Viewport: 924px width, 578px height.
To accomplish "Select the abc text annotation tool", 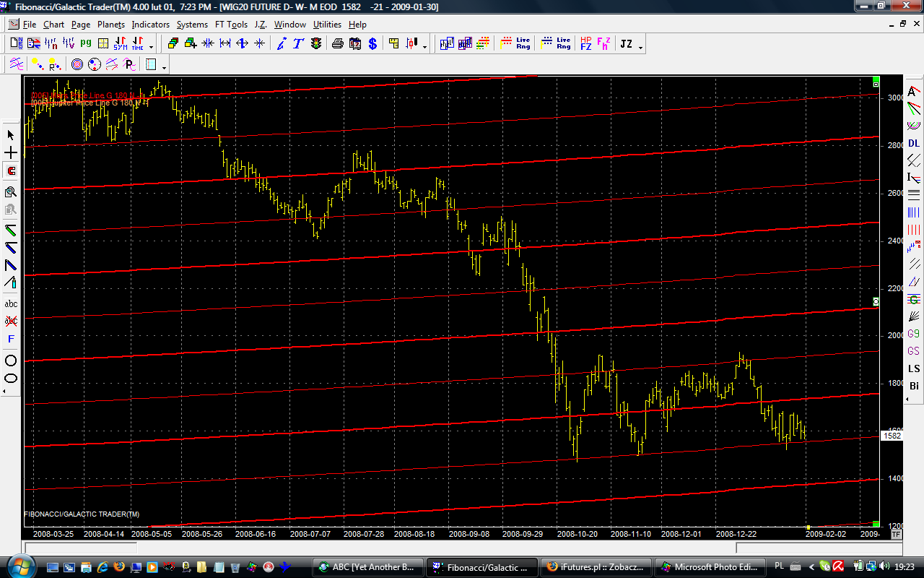I will coord(11,303).
